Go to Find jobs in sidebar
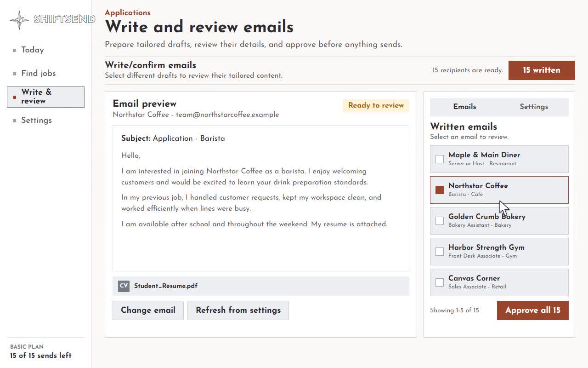588x368 pixels. (x=38, y=73)
